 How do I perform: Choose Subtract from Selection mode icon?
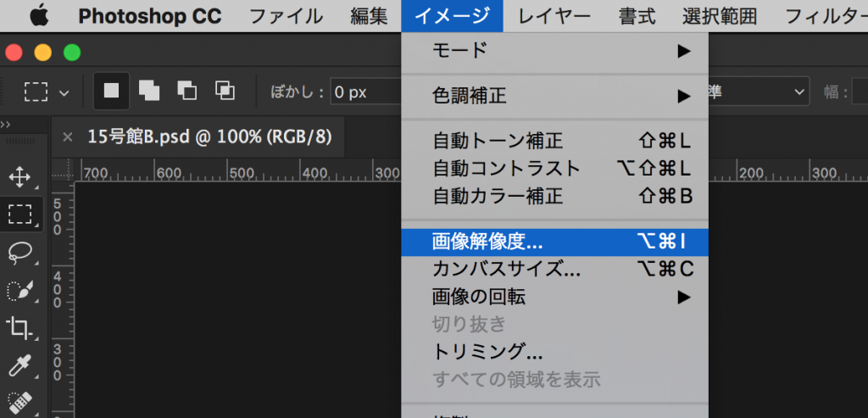tap(186, 91)
